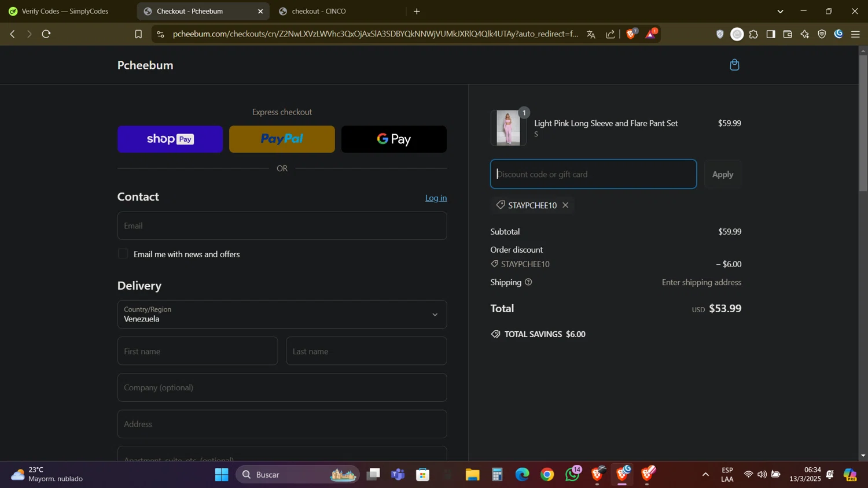Click 'Light Pink Long Sleeve and Flare Pant Set'
Image resolution: width=868 pixels, height=488 pixels.
(x=606, y=123)
